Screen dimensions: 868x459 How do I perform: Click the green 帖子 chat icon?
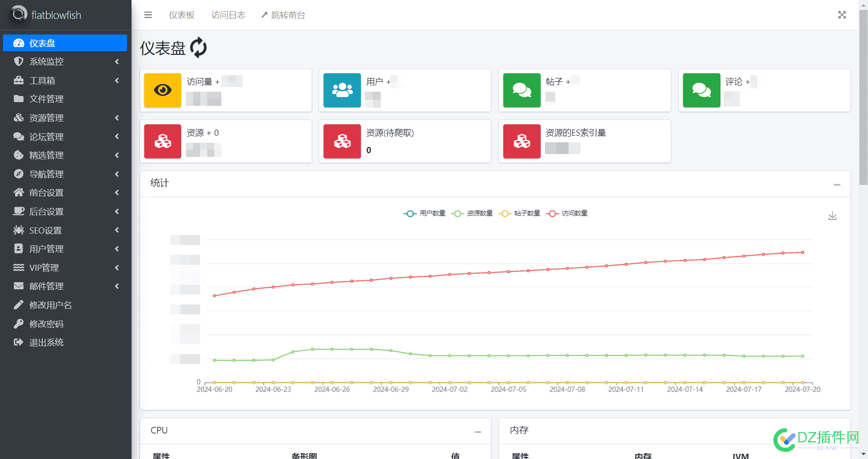tap(522, 90)
